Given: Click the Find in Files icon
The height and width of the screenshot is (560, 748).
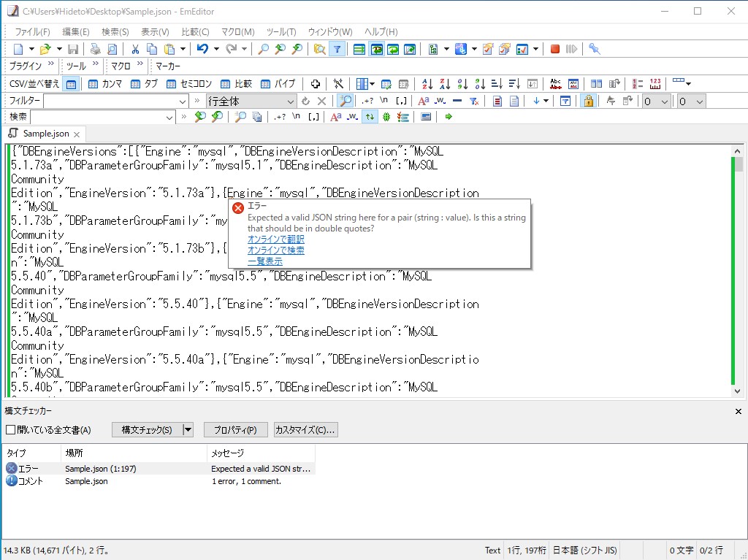Looking at the screenshot, I should (x=320, y=49).
